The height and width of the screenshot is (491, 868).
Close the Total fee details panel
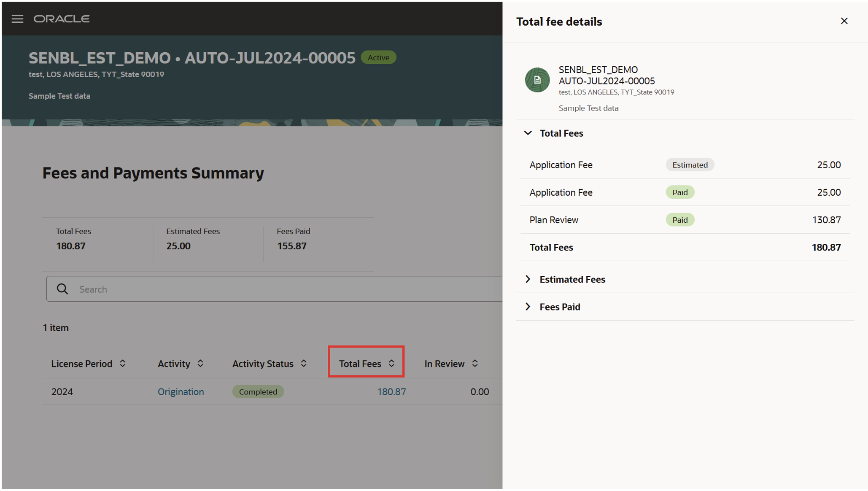[844, 21]
